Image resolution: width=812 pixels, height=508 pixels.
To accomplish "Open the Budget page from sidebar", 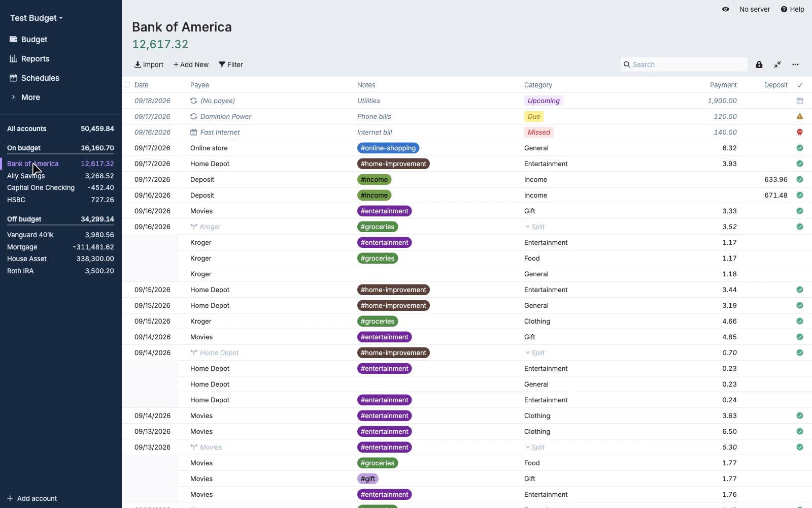I will pyautogui.click(x=34, y=40).
